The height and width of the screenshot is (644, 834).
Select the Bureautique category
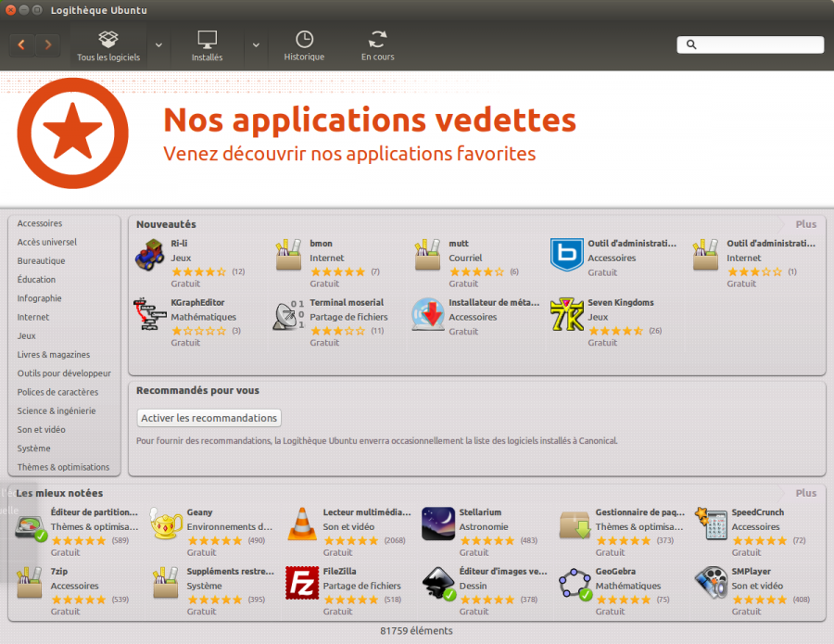(41, 260)
